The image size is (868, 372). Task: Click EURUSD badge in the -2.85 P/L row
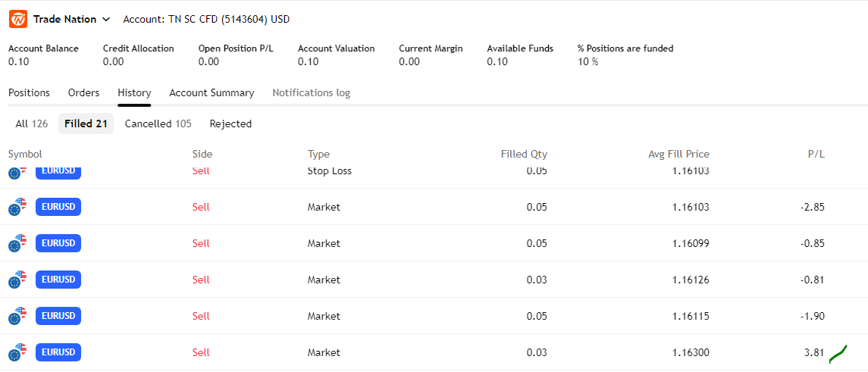click(x=58, y=207)
